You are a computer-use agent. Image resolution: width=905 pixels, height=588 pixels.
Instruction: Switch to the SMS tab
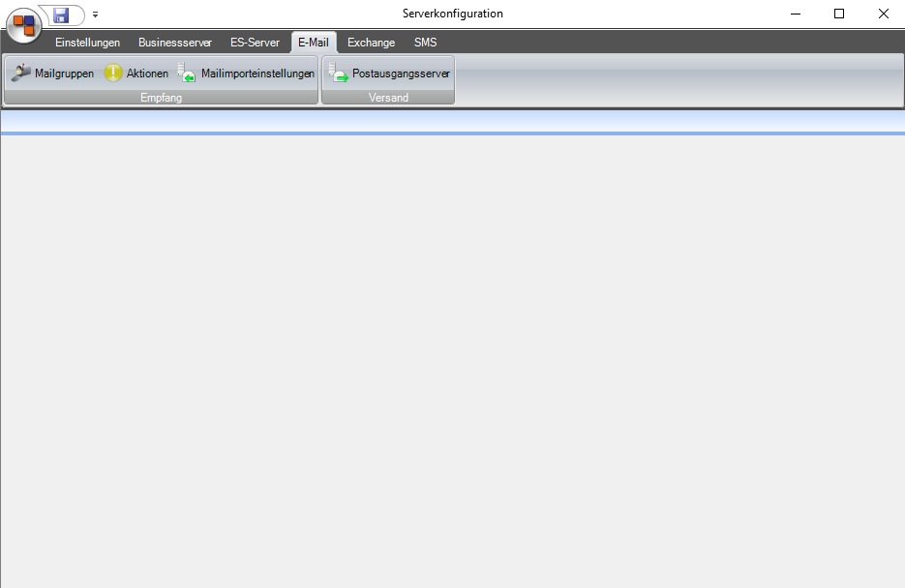425,43
